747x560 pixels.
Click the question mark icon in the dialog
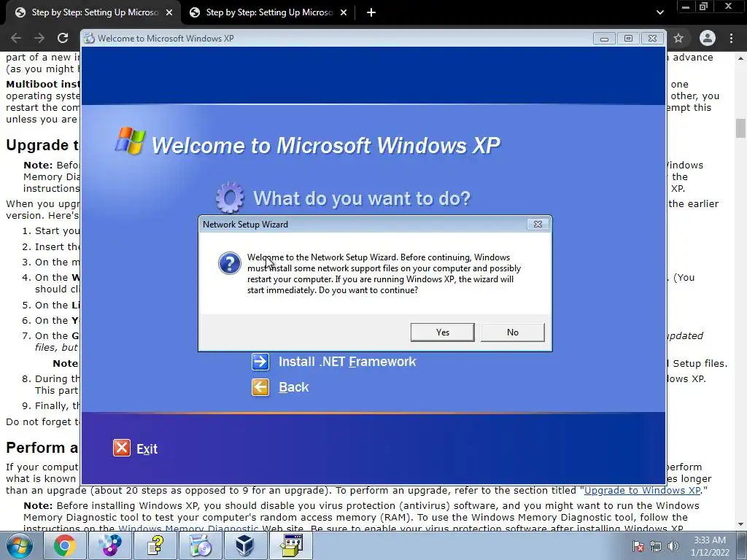[x=230, y=263]
